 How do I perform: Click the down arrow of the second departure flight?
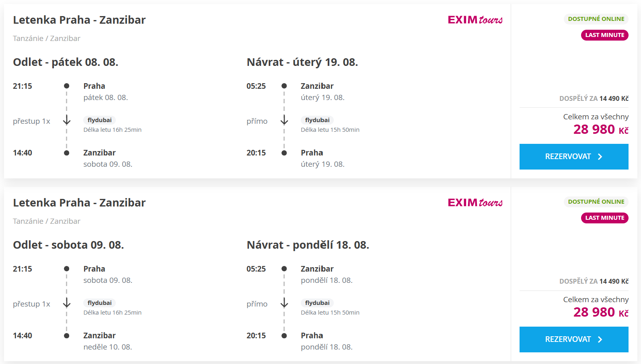(67, 303)
